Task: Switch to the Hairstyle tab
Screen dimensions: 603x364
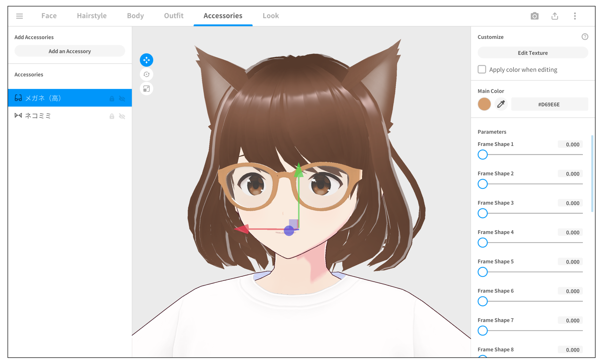Action: pyautogui.click(x=92, y=16)
